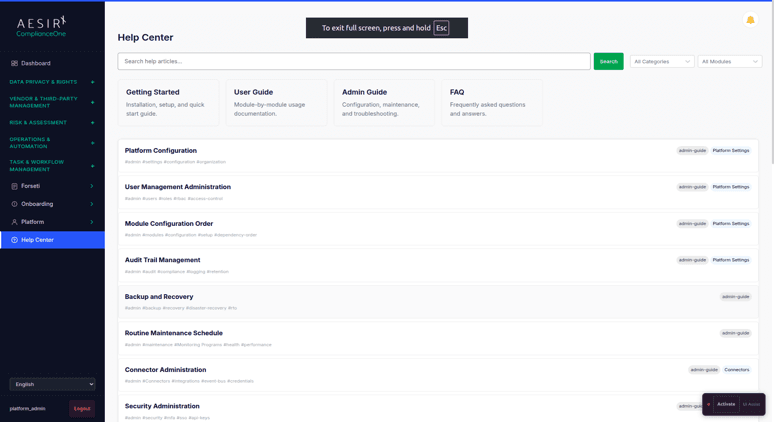Open User Management Administration article
The height and width of the screenshot is (422, 774).
tap(438, 192)
